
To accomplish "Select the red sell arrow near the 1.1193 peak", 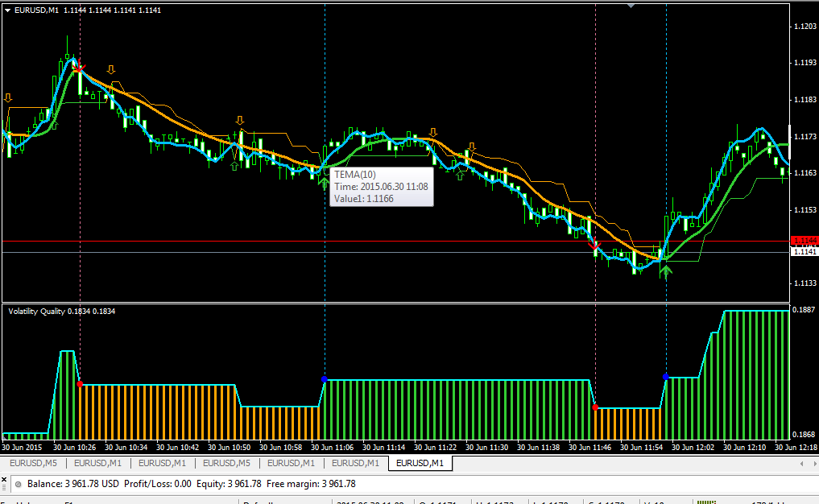I will (78, 68).
